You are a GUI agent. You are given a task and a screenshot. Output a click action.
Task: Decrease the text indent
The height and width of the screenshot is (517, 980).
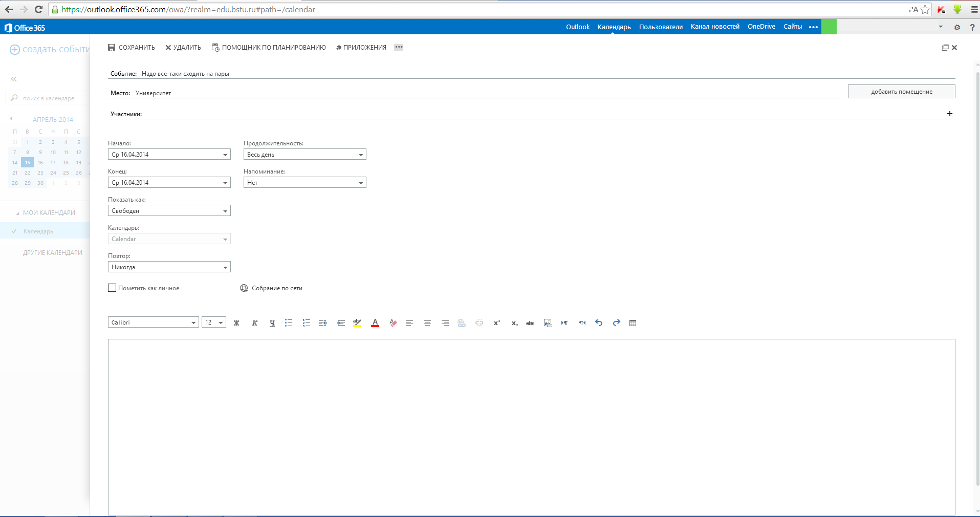point(323,323)
